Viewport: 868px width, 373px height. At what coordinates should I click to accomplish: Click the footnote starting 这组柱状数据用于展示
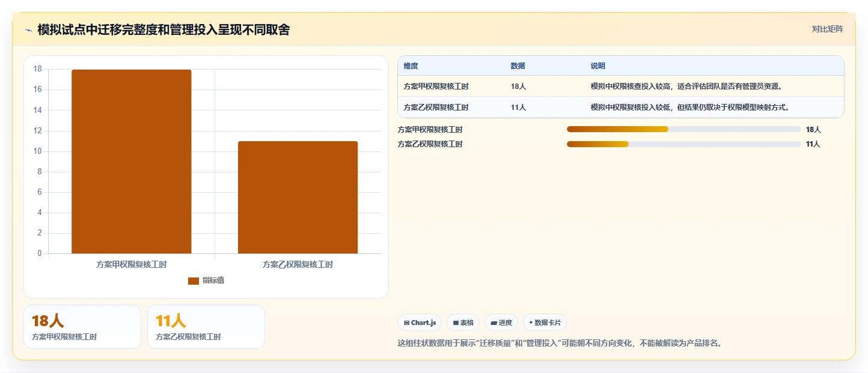pyautogui.click(x=560, y=344)
